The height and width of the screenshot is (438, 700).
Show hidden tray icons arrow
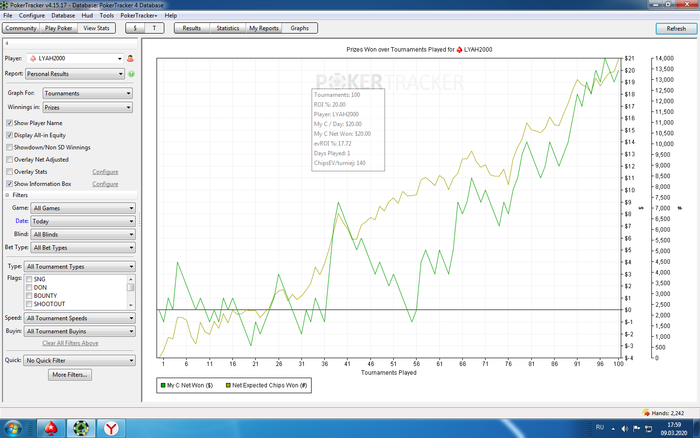click(613, 429)
